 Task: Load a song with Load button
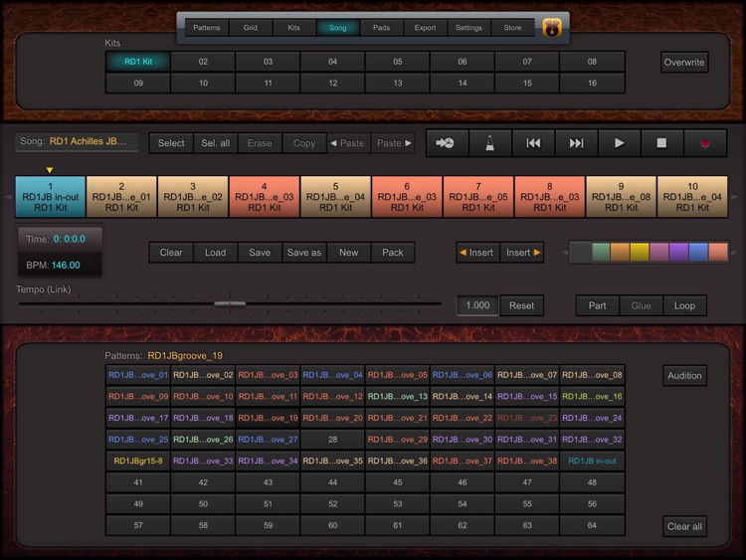(216, 253)
